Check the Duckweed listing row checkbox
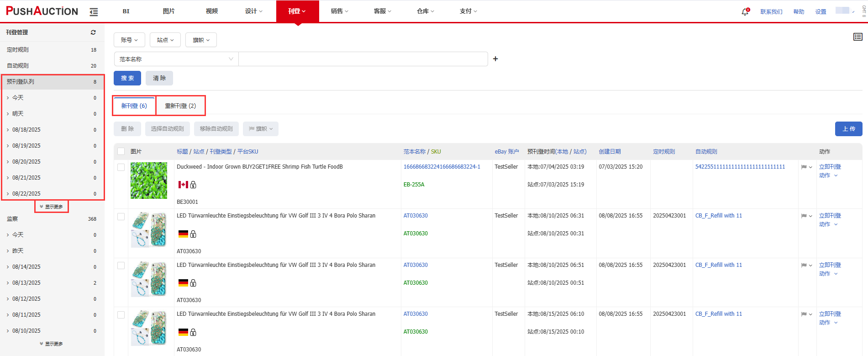 coord(121,167)
